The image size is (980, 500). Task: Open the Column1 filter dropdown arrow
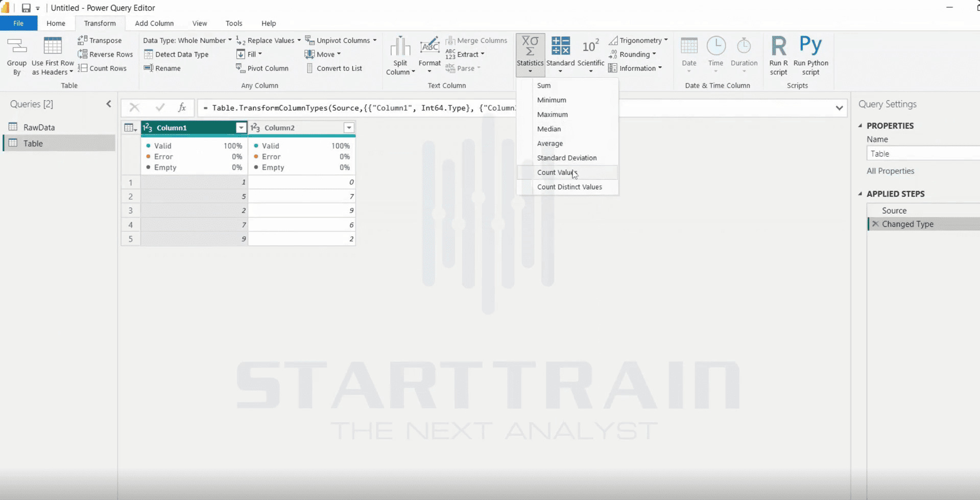[x=241, y=128]
